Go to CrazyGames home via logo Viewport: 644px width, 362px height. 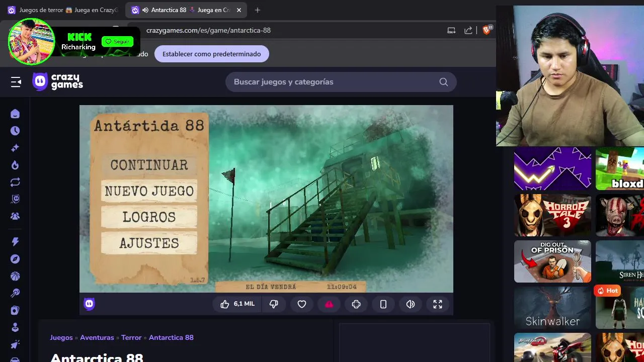tap(58, 81)
